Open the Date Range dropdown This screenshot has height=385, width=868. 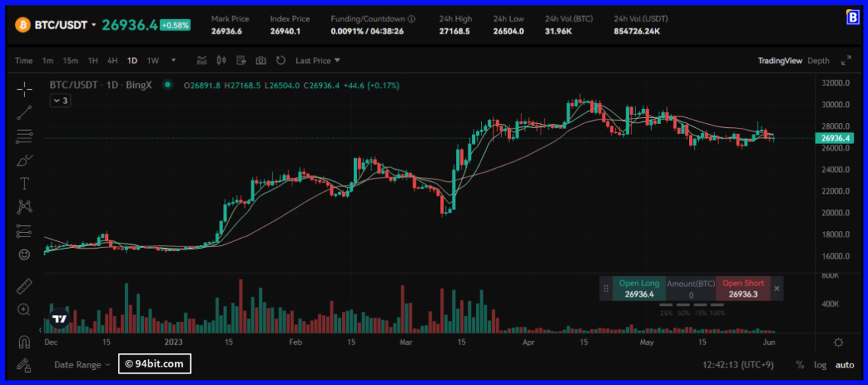coord(82,364)
